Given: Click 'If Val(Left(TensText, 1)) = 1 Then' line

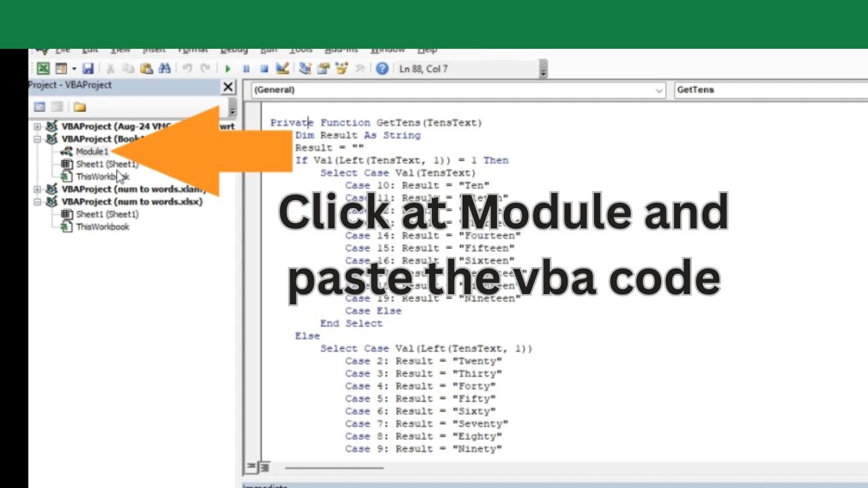Looking at the screenshot, I should coord(401,161).
